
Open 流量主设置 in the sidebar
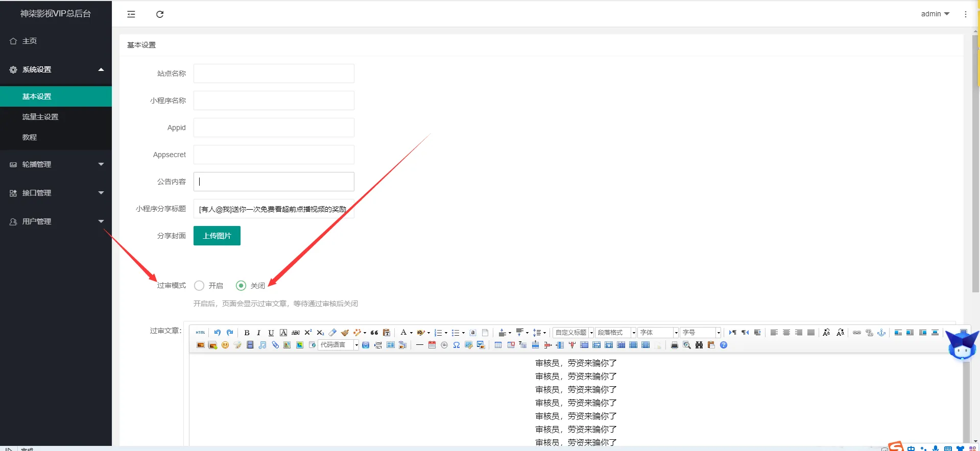(x=40, y=117)
